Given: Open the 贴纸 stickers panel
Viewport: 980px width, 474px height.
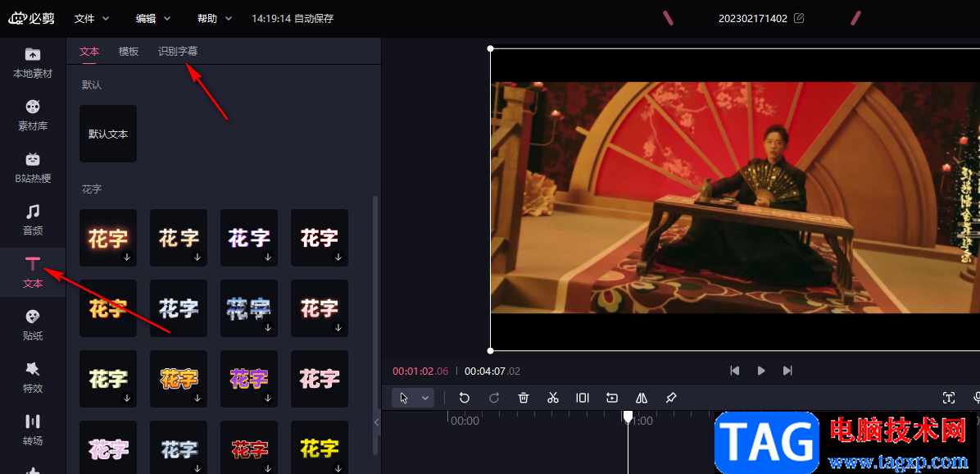Looking at the screenshot, I should point(33,325).
